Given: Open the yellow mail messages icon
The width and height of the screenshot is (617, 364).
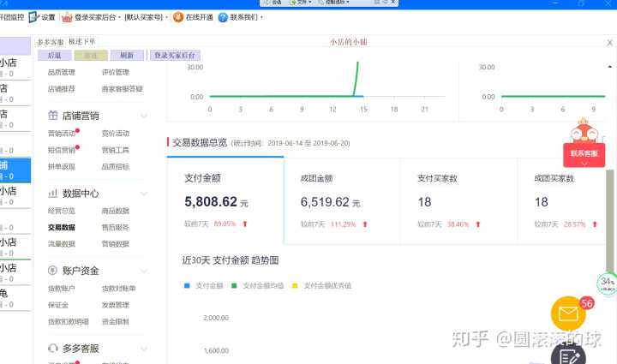Looking at the screenshot, I should click(x=567, y=314).
